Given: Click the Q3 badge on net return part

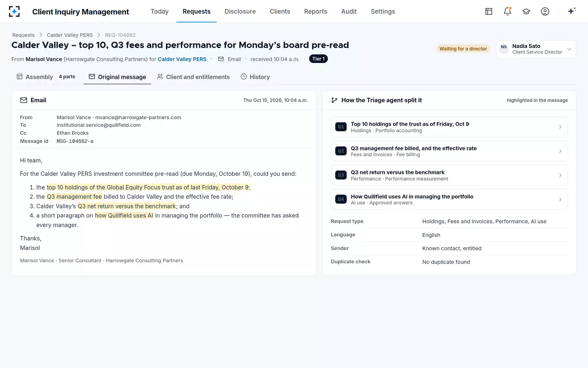Looking at the screenshot, I should pos(341,175).
